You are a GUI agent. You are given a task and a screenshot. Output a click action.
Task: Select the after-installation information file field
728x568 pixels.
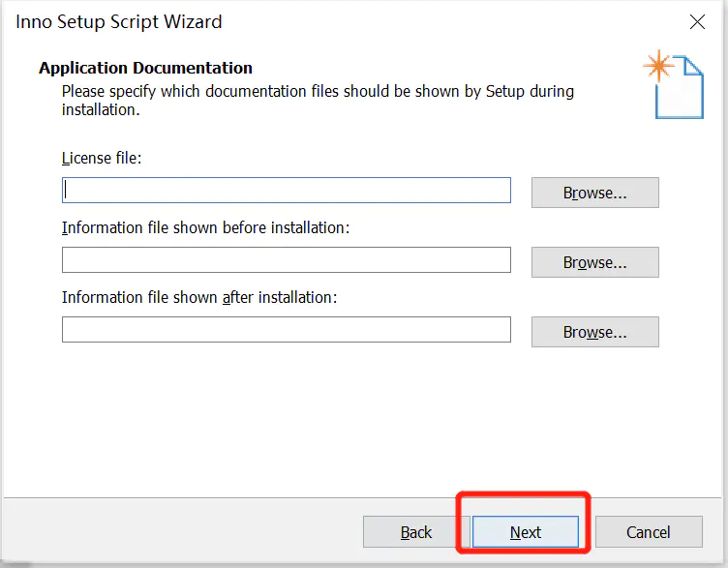click(287, 329)
